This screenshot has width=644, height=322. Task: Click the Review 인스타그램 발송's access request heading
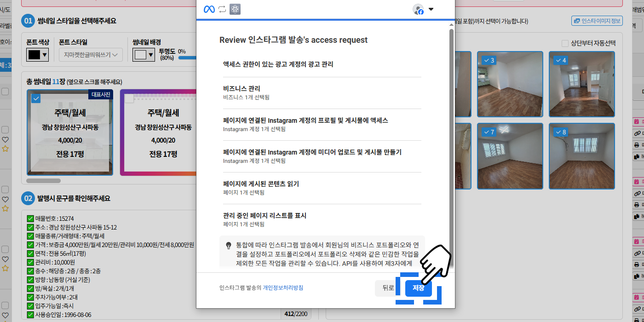293,40
